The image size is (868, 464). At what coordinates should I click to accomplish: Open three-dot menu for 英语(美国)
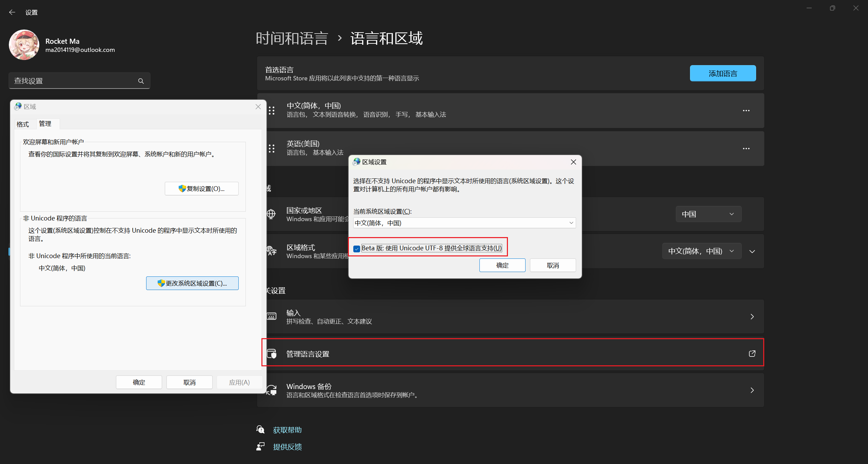coord(746,149)
